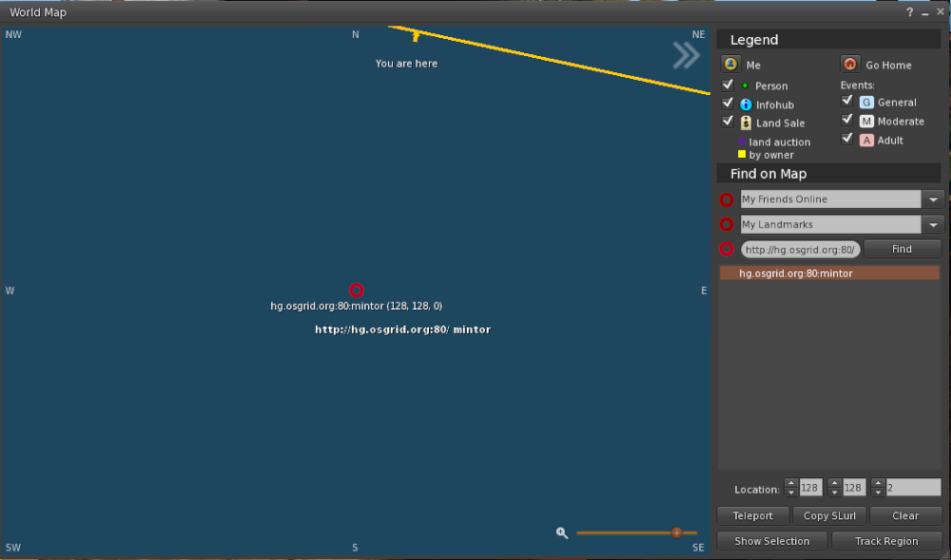Click the region URL search field
The width and height of the screenshot is (951, 560).
point(800,250)
